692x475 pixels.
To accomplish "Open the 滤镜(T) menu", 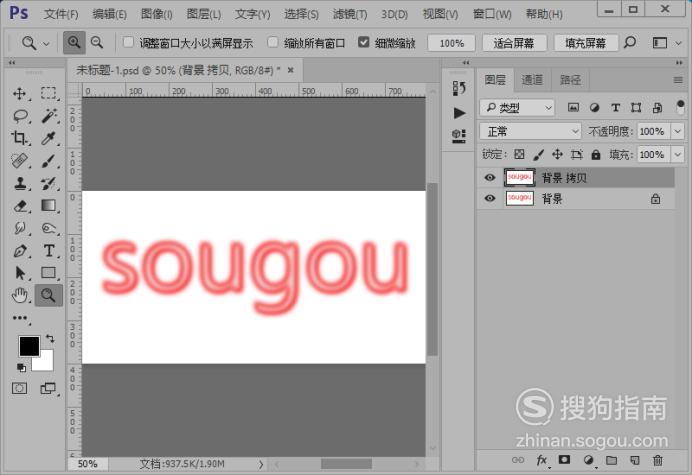I will (350, 14).
